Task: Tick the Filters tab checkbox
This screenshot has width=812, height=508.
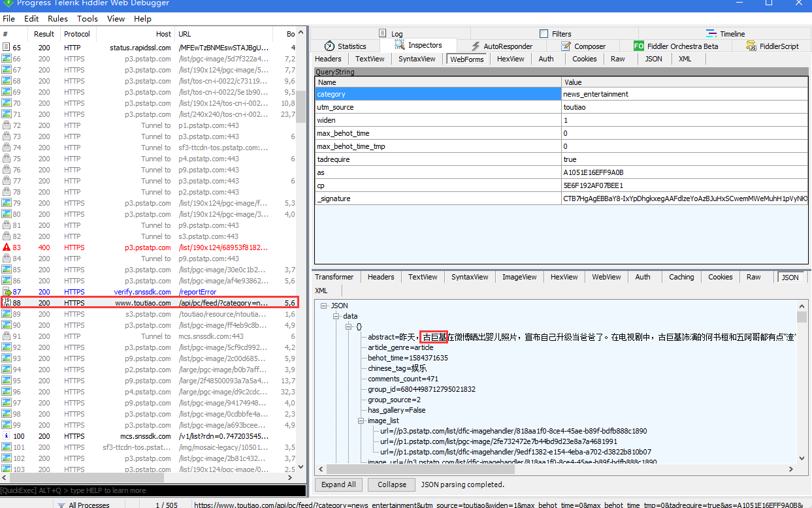Action: [x=544, y=34]
